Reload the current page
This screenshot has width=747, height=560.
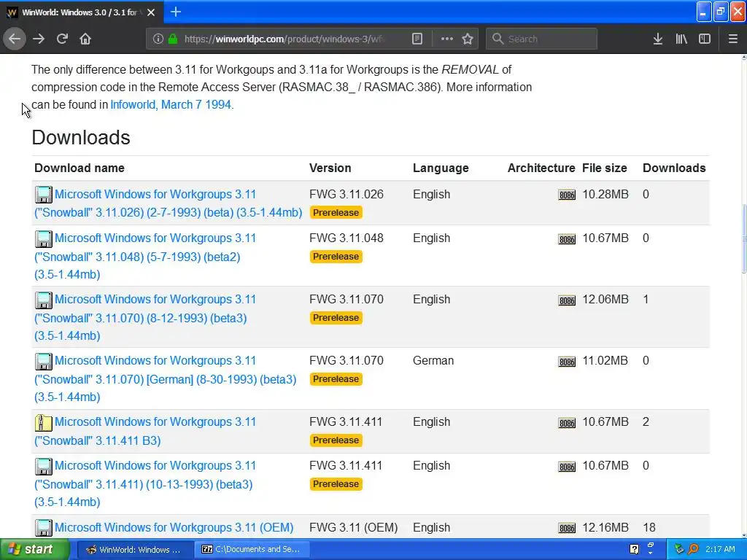[62, 39]
